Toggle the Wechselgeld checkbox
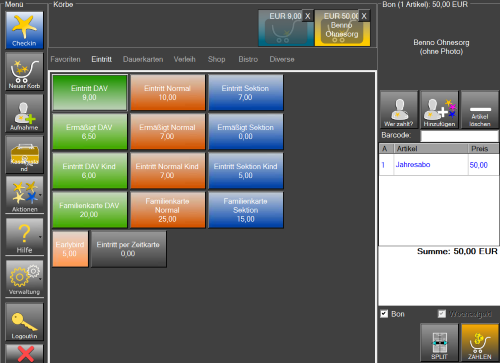Image resolution: width=500 pixels, height=363 pixels. (x=442, y=314)
